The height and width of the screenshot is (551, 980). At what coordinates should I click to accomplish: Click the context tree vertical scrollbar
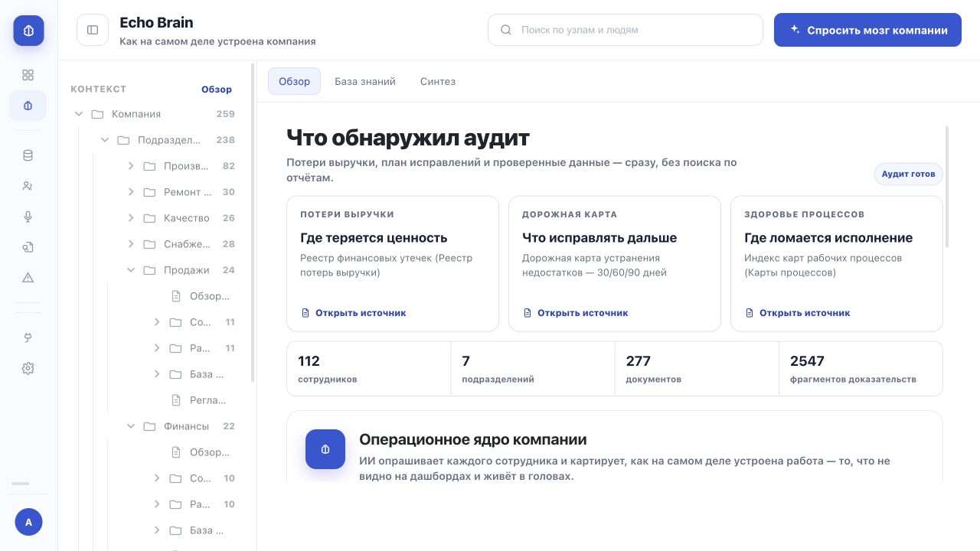pyautogui.click(x=253, y=222)
